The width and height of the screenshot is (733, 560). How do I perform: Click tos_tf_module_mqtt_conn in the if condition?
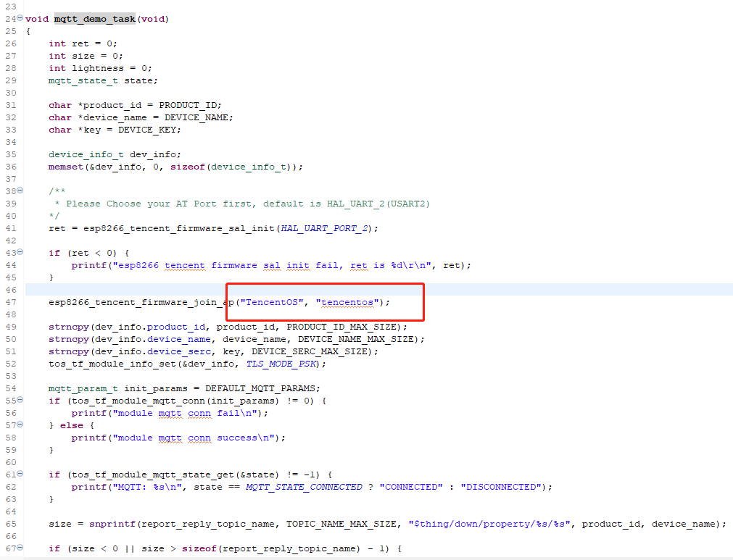click(138, 401)
